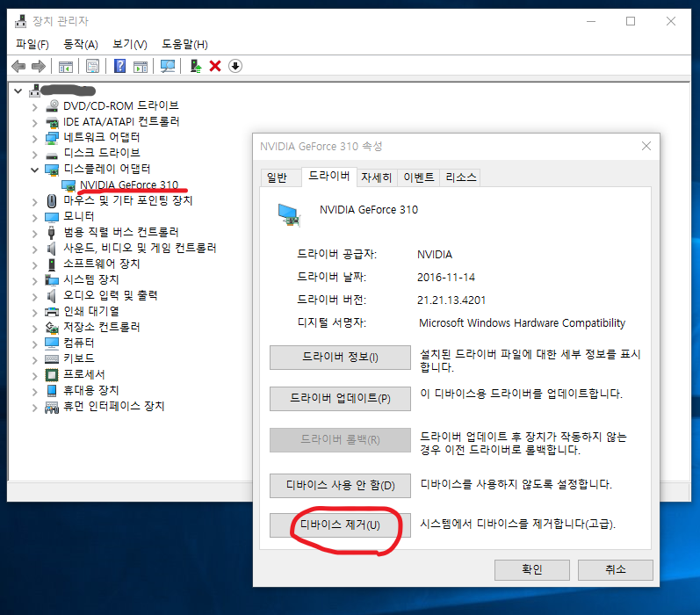Expand 네트워크 어댑터 node
This screenshot has width=700, height=615.
click(x=35, y=139)
